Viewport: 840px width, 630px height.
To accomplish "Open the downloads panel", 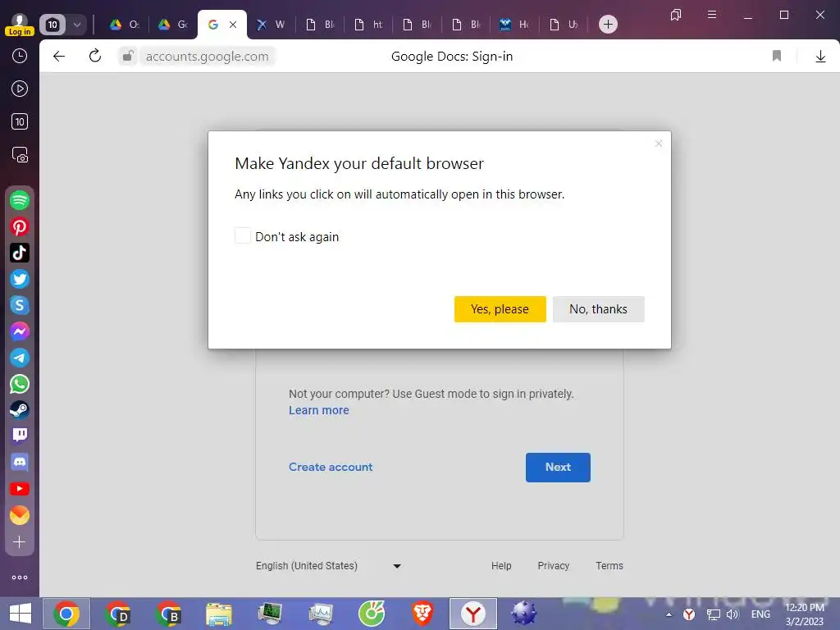I will point(820,57).
